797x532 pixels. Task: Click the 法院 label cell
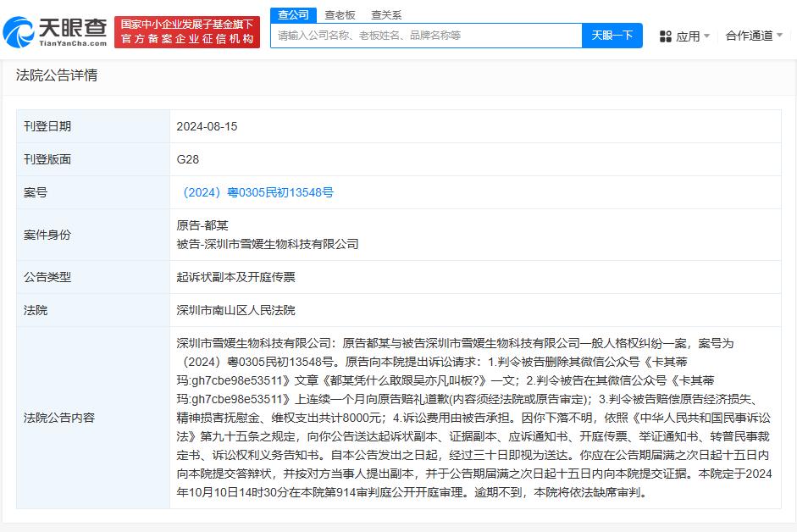[x=93, y=310]
